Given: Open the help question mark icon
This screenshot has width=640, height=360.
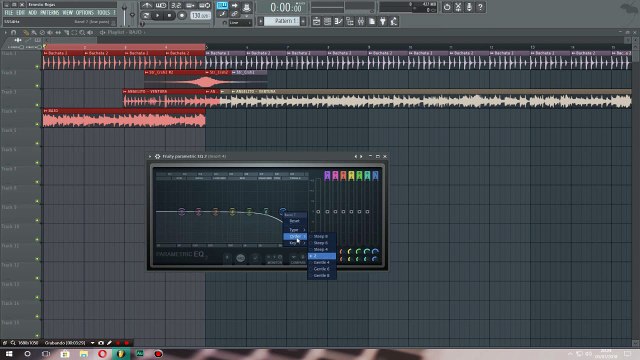Looking at the screenshot, I should [x=480, y=7].
